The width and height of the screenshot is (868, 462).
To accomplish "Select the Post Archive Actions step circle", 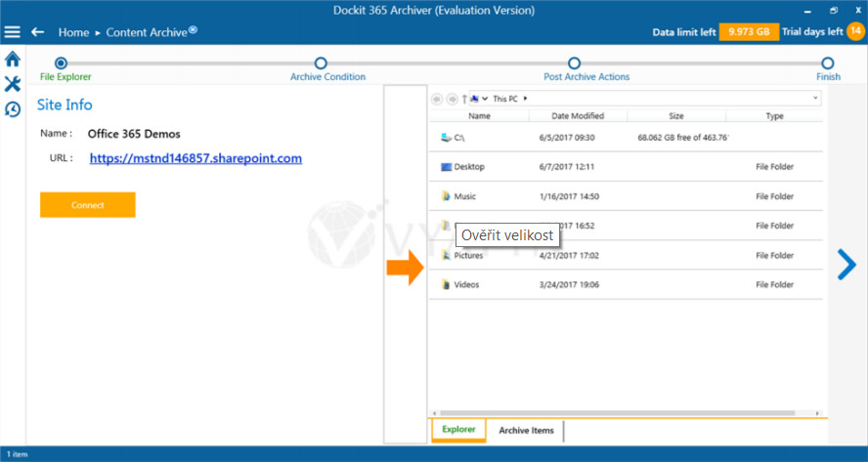I will point(574,63).
